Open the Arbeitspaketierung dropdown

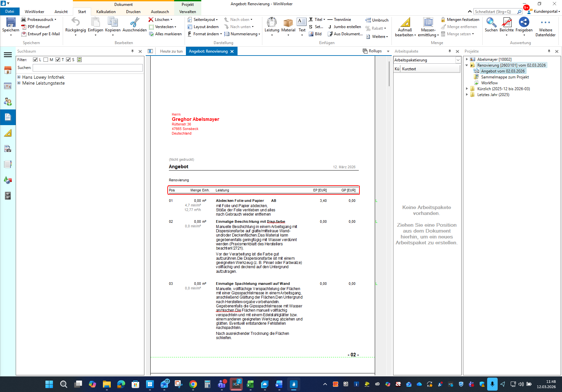tap(458, 60)
